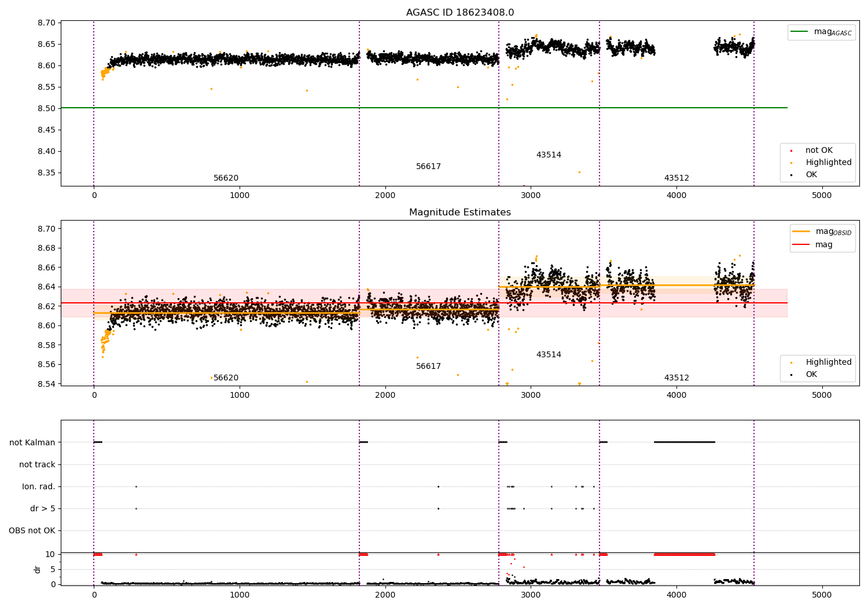Click the long not Kalman marker run near 4000
This screenshot has width=868, height=608.
(x=685, y=442)
